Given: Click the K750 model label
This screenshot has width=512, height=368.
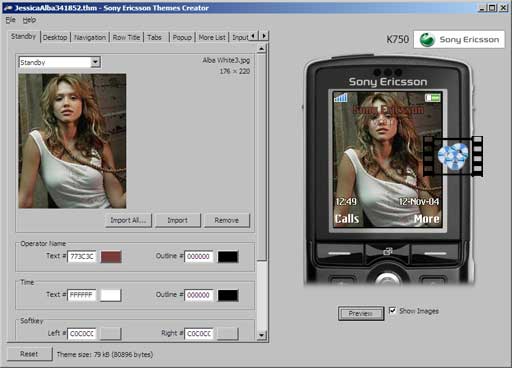Looking at the screenshot, I should click(398, 39).
